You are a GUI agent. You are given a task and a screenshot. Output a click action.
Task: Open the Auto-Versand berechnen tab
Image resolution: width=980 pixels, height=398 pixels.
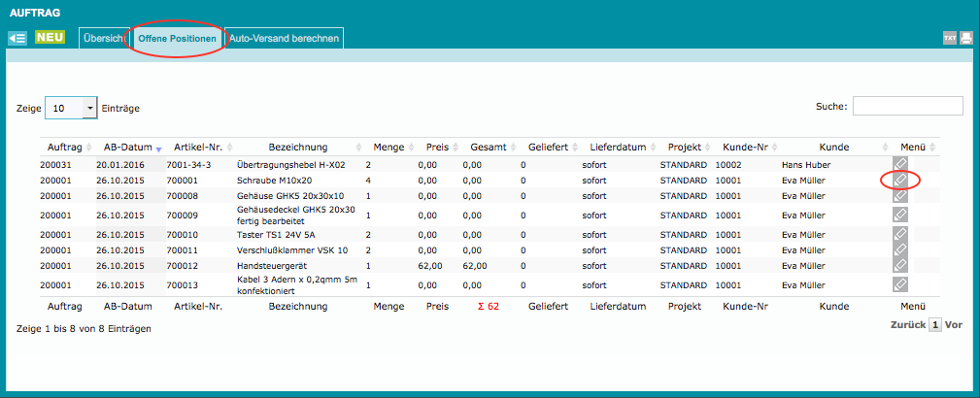(284, 38)
